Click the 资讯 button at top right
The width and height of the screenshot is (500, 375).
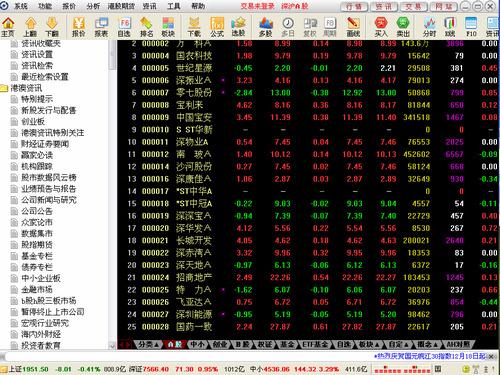coord(384,6)
